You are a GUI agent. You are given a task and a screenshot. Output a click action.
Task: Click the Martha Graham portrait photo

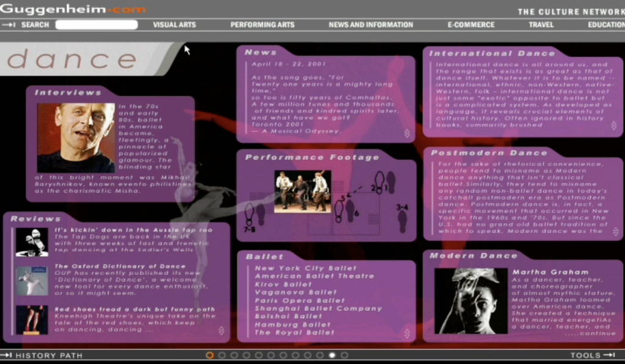coord(471,301)
